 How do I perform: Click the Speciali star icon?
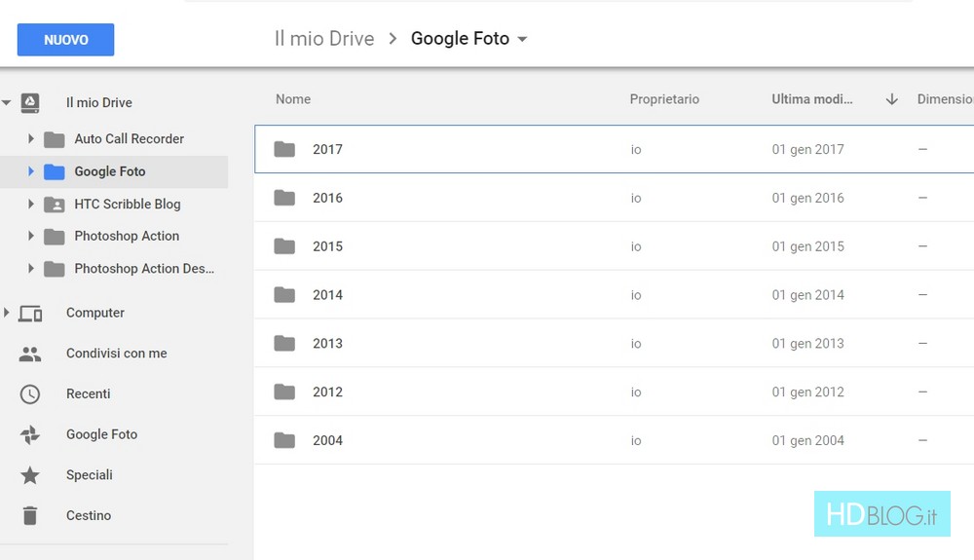(30, 475)
